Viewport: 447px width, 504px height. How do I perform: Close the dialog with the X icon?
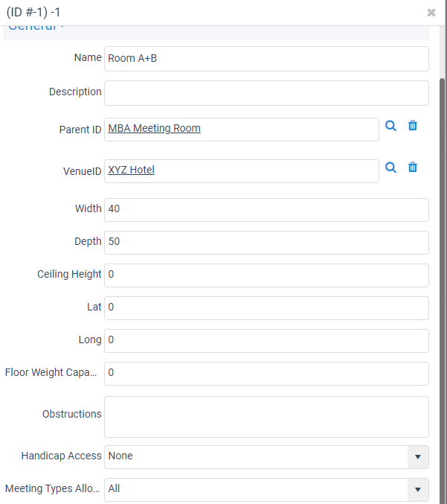431,13
